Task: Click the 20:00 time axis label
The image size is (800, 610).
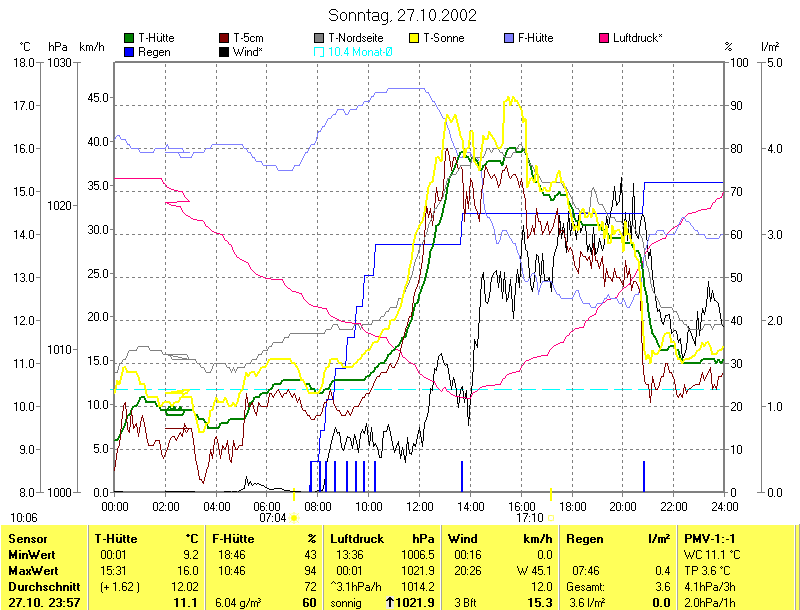Action: (622, 507)
